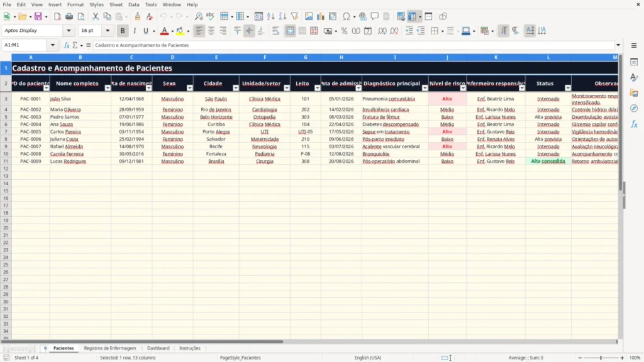
Task: Sort ascending A to Z
Action: (270, 16)
